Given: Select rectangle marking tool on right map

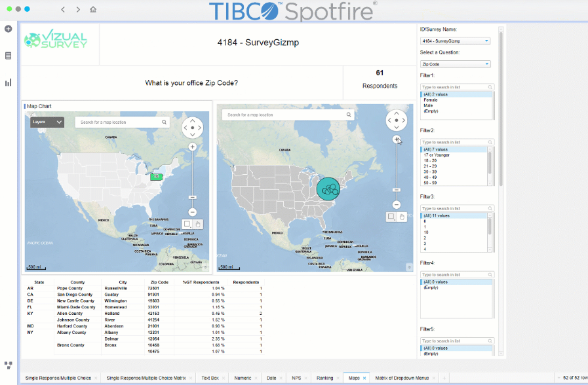Looking at the screenshot, I should 391,217.
